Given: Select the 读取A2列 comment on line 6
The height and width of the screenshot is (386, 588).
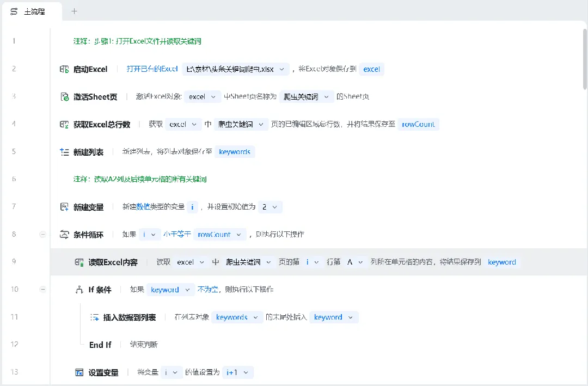Looking at the screenshot, I should pos(140,179).
